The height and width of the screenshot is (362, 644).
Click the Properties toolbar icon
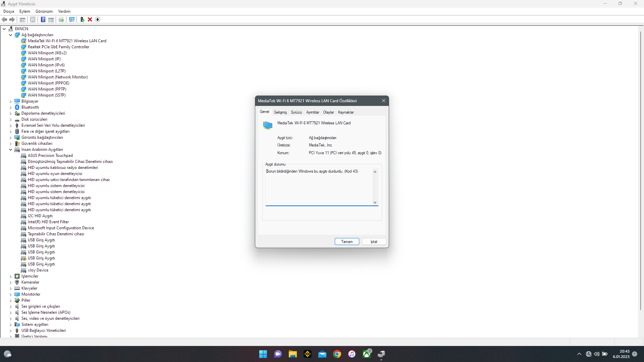[x=33, y=19]
